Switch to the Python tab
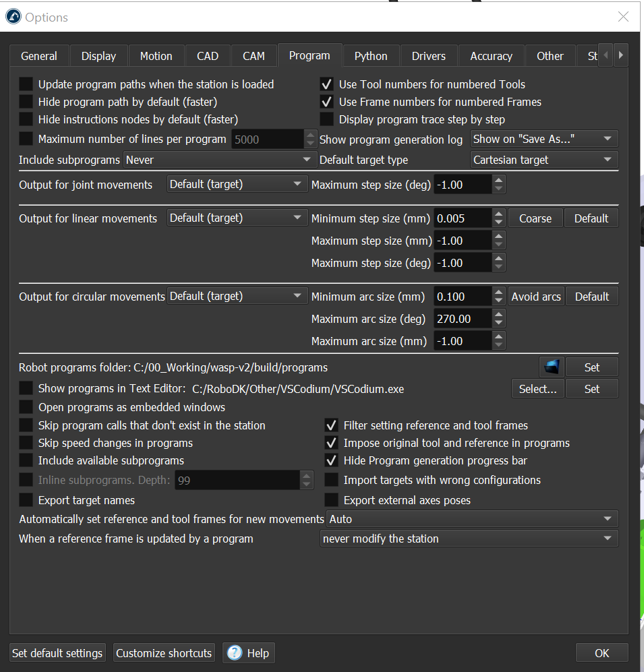The height and width of the screenshot is (672, 644). point(371,57)
